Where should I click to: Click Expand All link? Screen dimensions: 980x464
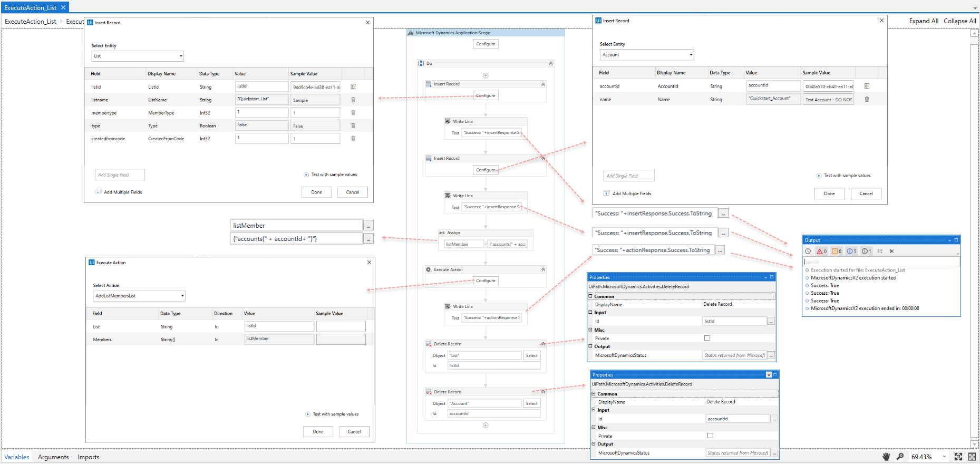click(x=924, y=21)
